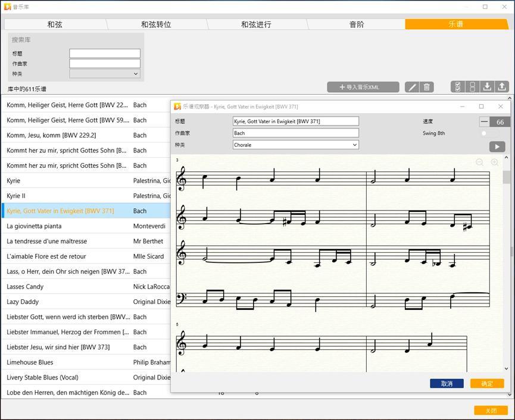
Task: Decrease tempo with the minus button
Action: point(485,122)
